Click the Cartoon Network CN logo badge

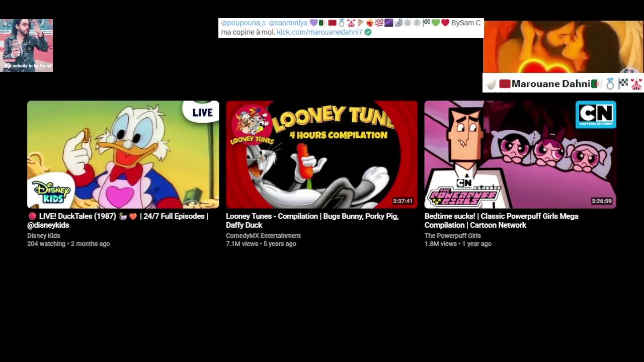click(596, 115)
